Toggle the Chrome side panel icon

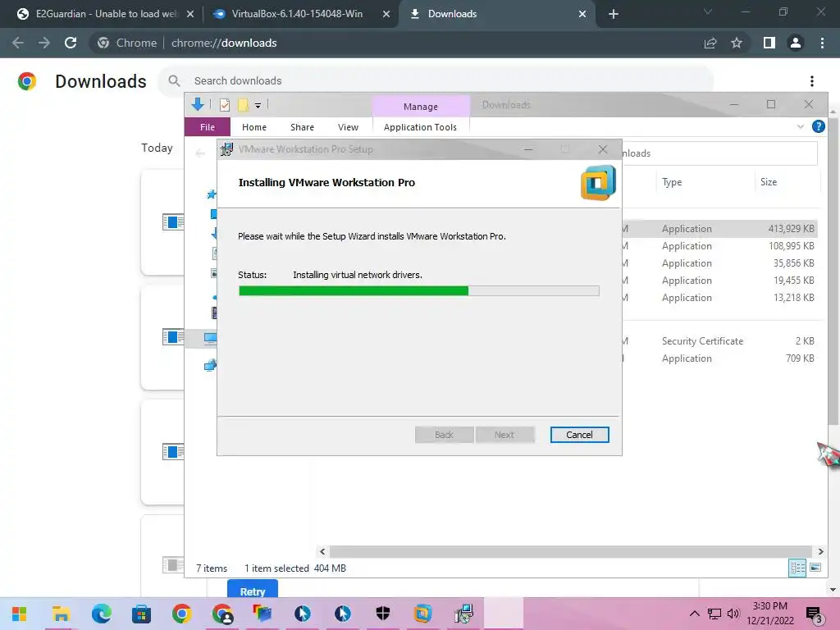point(769,43)
